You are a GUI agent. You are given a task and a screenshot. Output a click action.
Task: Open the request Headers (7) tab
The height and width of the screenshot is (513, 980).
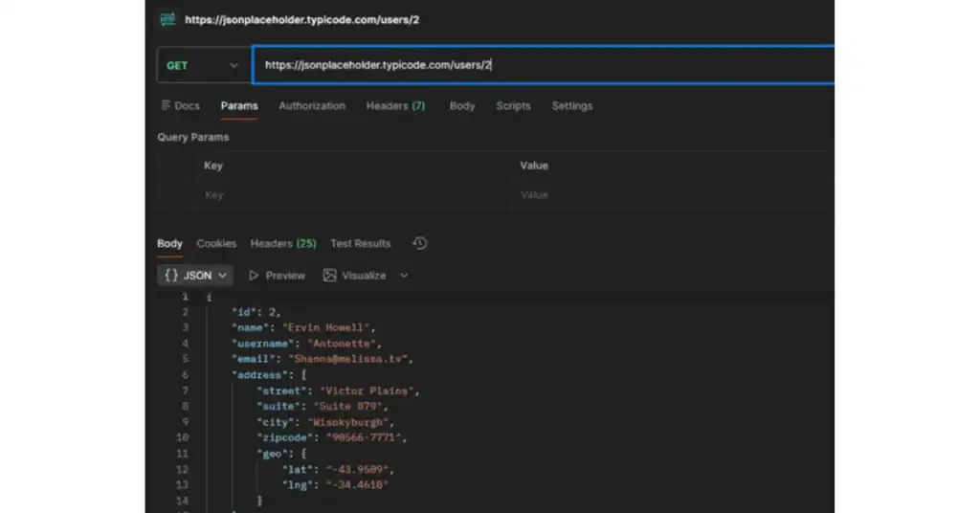395,105
